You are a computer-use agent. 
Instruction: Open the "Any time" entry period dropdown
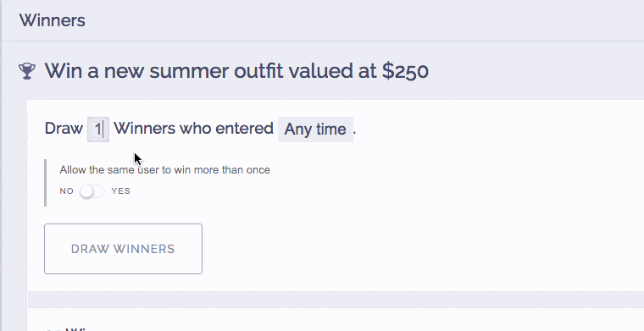(315, 130)
